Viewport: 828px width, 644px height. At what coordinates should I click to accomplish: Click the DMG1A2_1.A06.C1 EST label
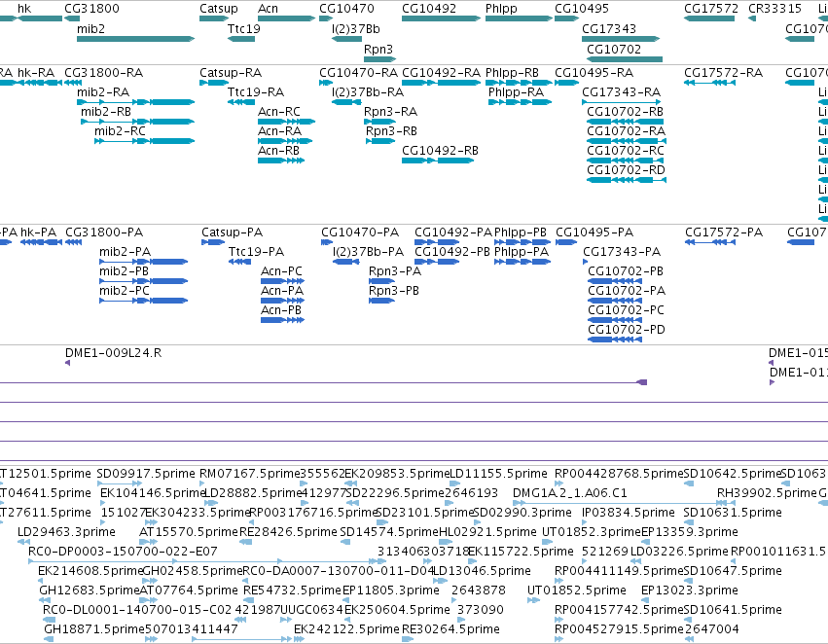pyautogui.click(x=570, y=493)
